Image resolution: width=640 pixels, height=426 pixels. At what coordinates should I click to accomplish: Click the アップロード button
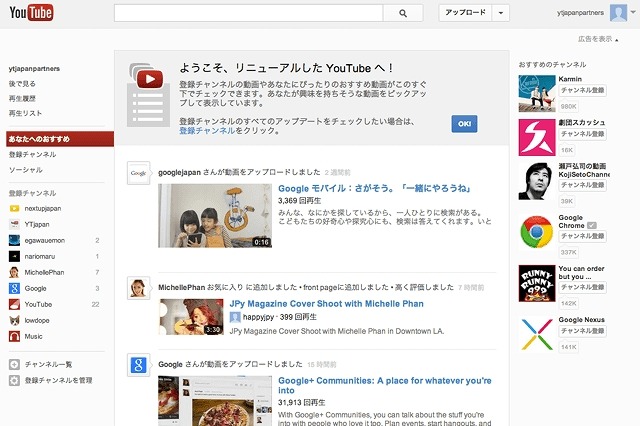[465, 13]
